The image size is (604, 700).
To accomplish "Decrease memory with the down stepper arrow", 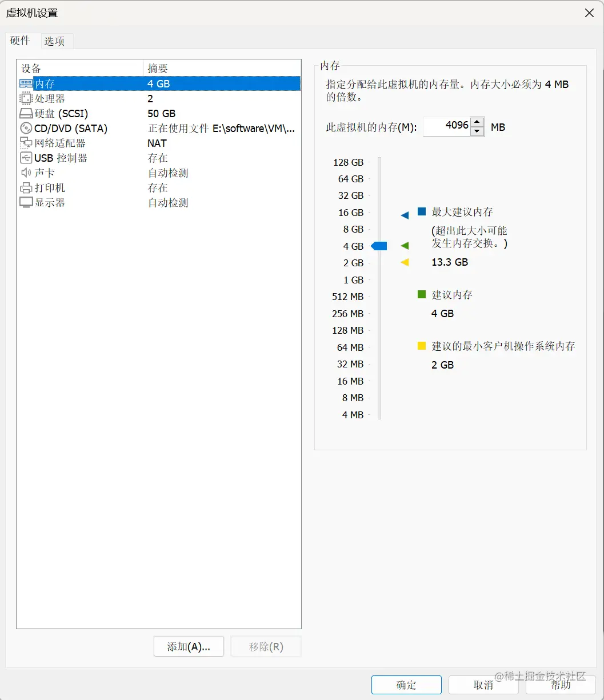I will click(x=478, y=131).
